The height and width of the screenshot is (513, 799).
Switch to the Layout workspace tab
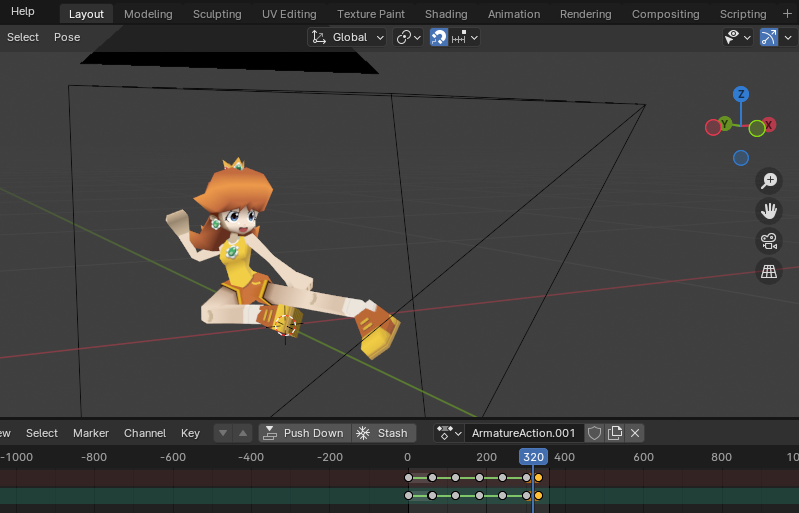coord(86,14)
